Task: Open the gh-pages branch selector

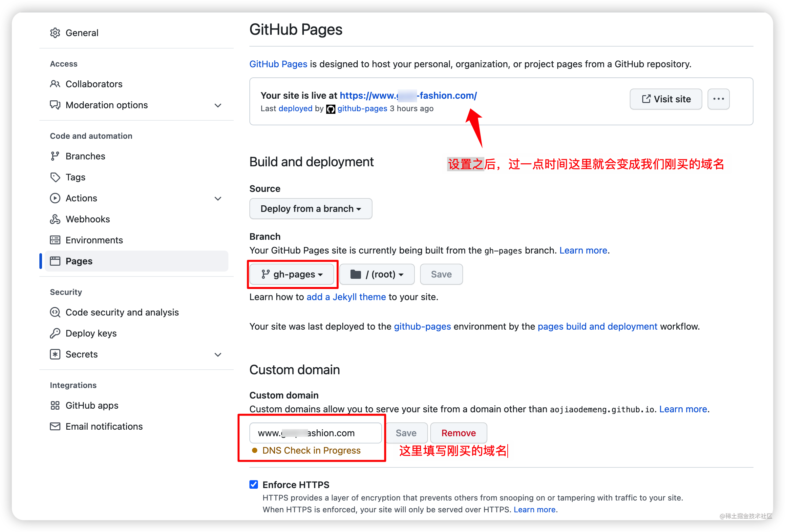Action: point(292,274)
